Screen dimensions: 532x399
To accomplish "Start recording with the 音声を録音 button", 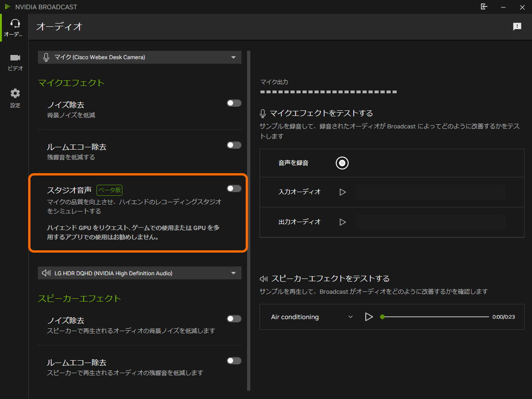I will (342, 163).
